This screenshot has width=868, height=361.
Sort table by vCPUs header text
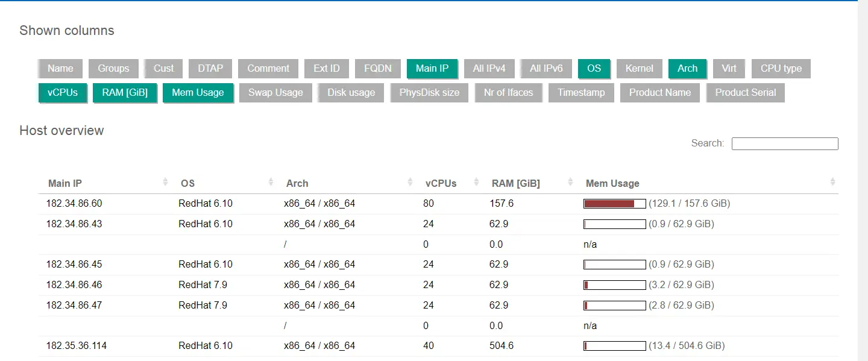pyautogui.click(x=441, y=183)
